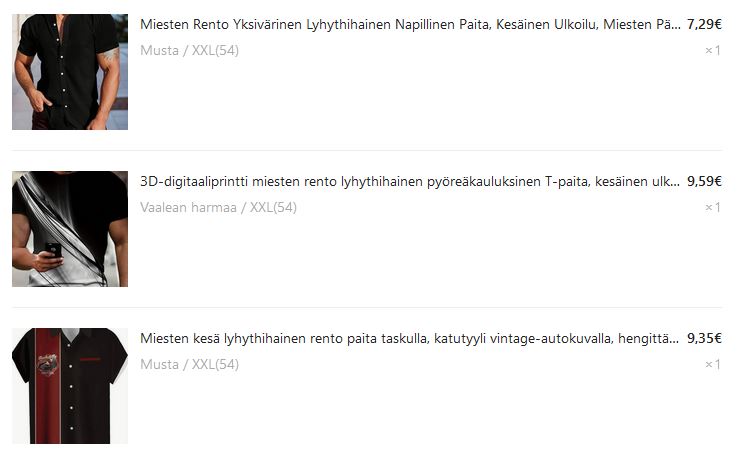The image size is (743, 451).
Task: Select the ×1 quantity of the 9,35€ item
Action: [x=713, y=364]
